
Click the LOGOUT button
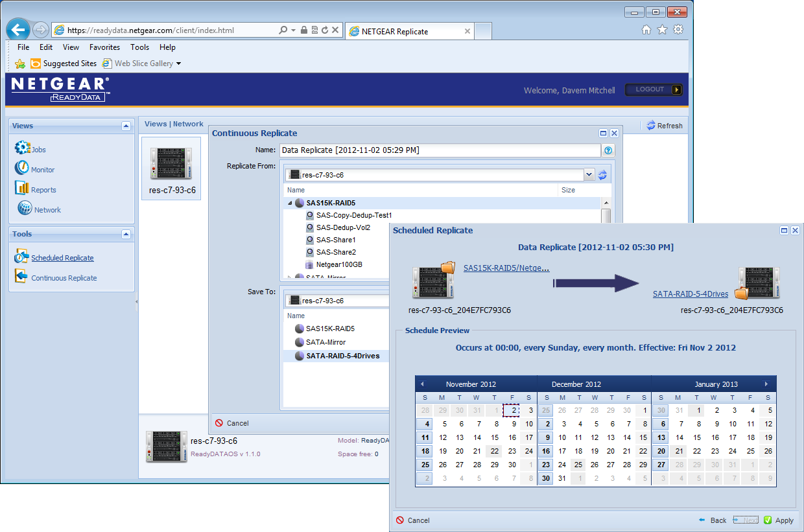click(654, 89)
